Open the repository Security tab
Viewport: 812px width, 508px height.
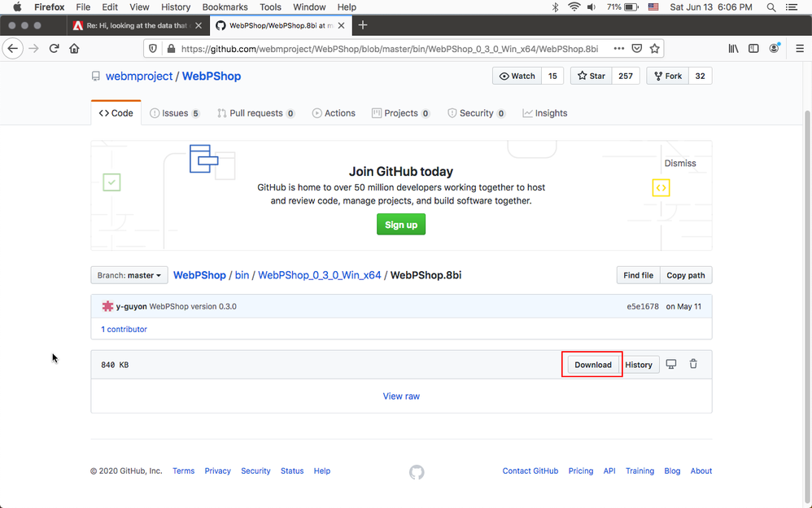(x=476, y=113)
